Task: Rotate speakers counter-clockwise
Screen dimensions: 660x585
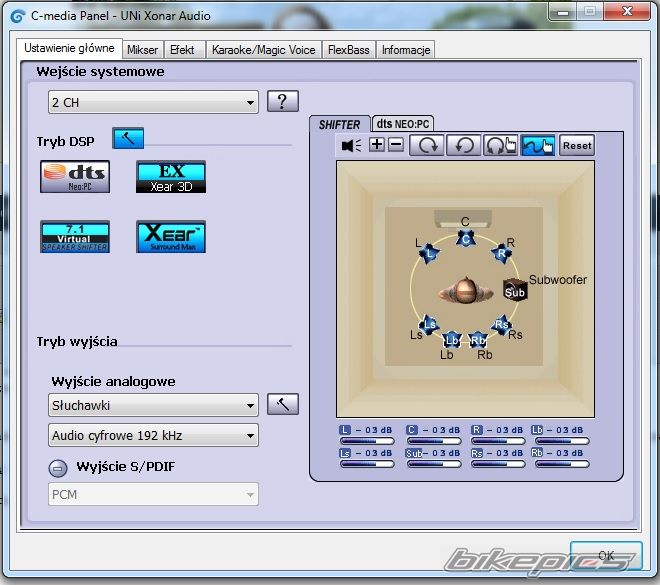Action: [464, 145]
